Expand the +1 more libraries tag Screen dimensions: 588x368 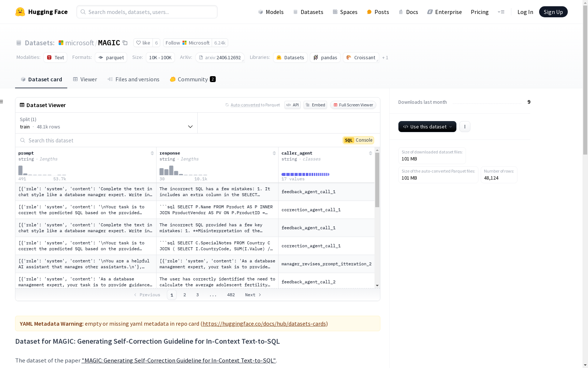[x=385, y=58]
